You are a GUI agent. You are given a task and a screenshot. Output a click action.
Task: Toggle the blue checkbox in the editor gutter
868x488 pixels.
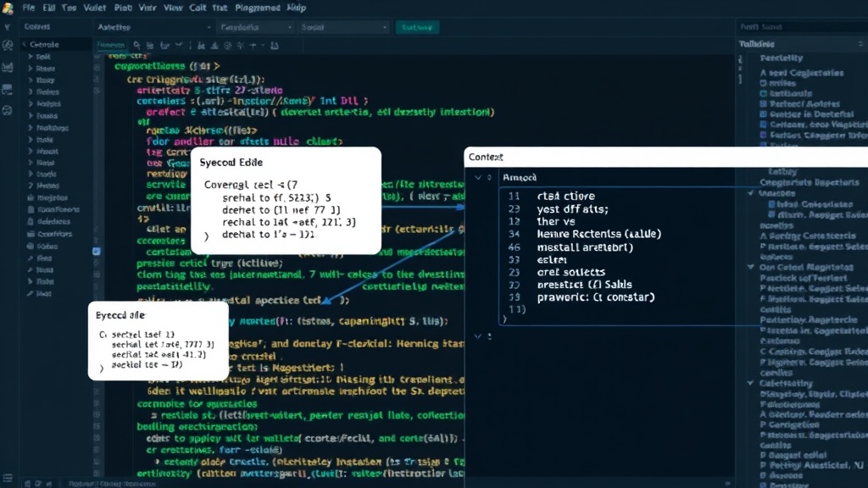pos(97,251)
